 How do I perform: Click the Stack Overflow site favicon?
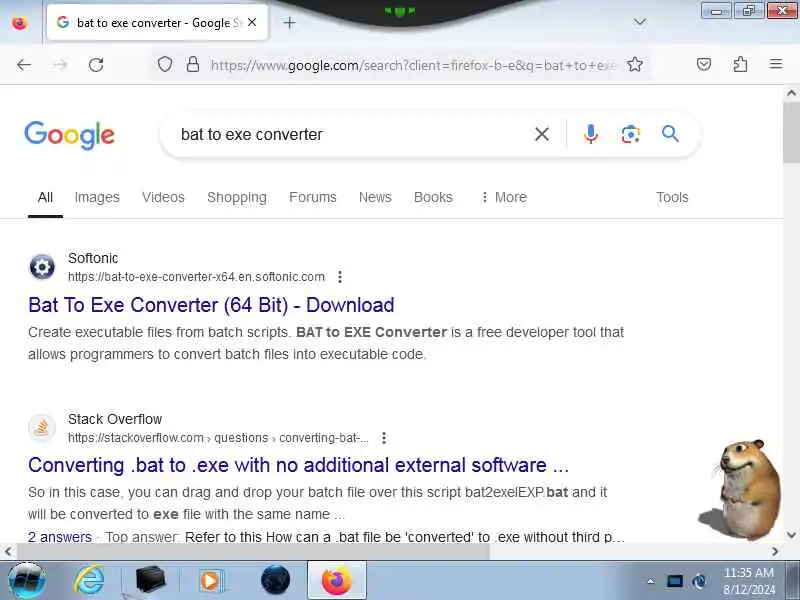tap(42, 428)
